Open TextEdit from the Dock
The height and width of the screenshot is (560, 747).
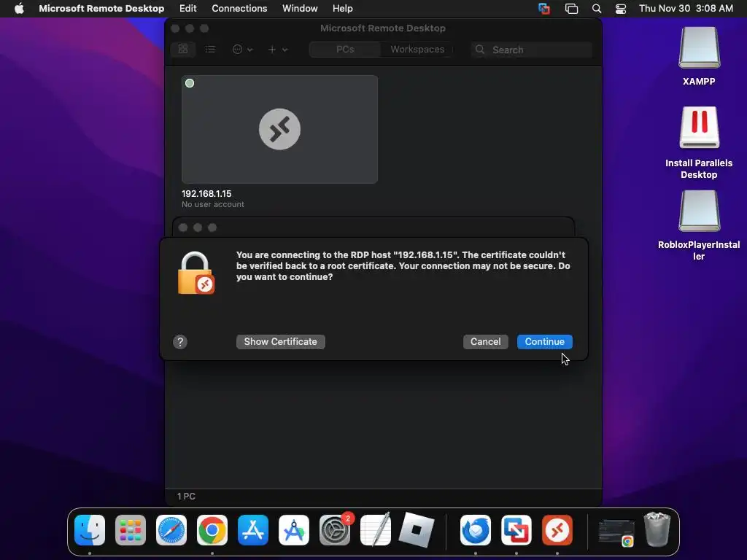click(x=376, y=530)
